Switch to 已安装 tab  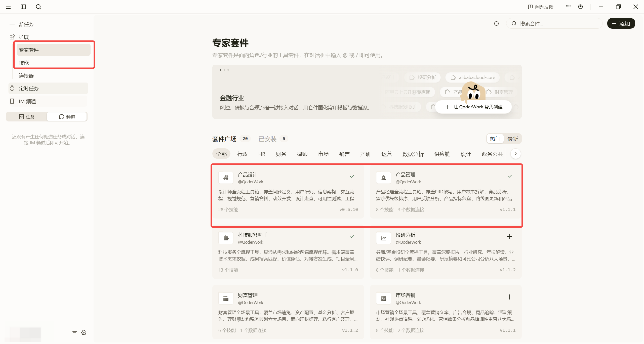[273, 139]
